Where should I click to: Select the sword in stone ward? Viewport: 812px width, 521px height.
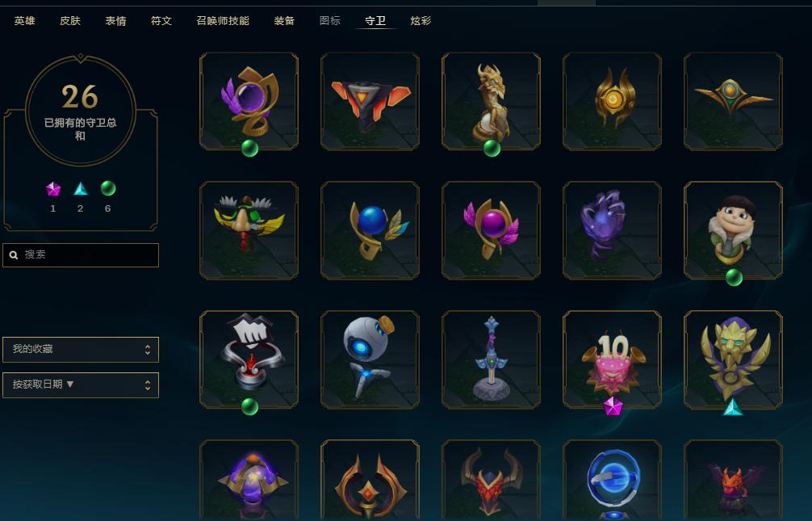coord(491,359)
